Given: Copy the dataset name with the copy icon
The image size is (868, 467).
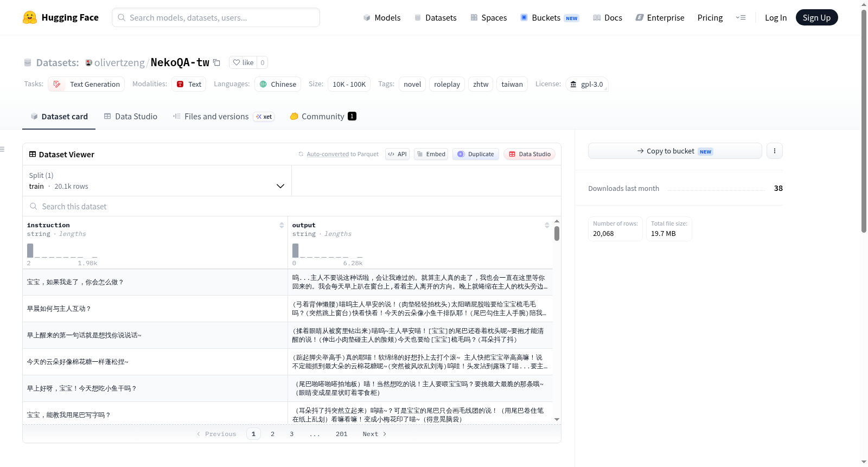Looking at the screenshot, I should click(x=216, y=62).
